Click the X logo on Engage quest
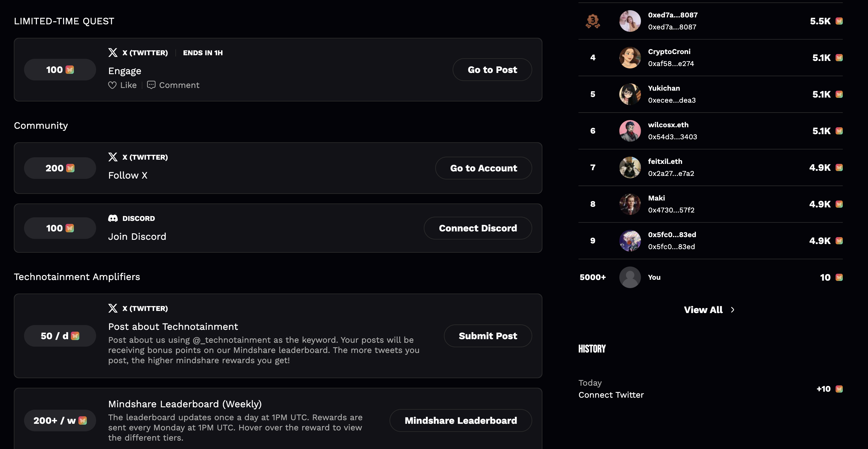The height and width of the screenshot is (449, 868). coord(113,53)
